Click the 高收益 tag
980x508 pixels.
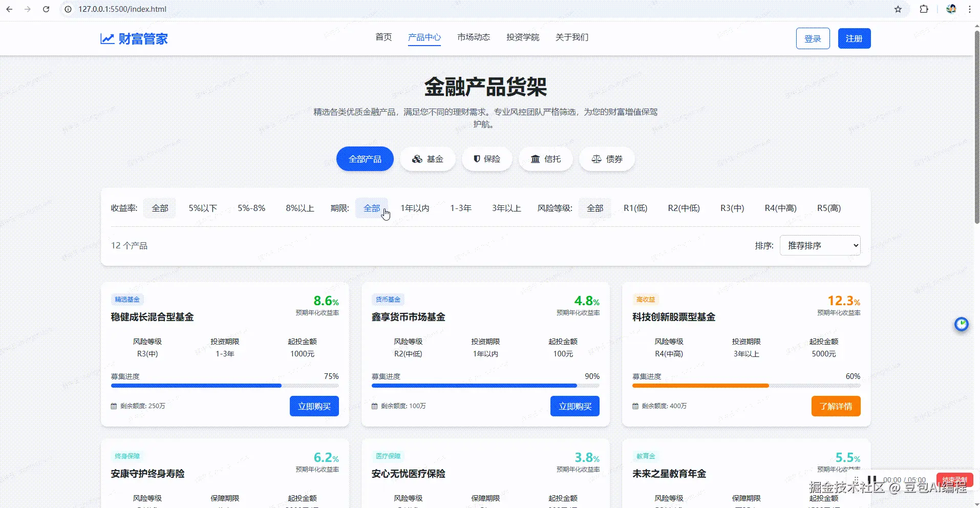(646, 300)
